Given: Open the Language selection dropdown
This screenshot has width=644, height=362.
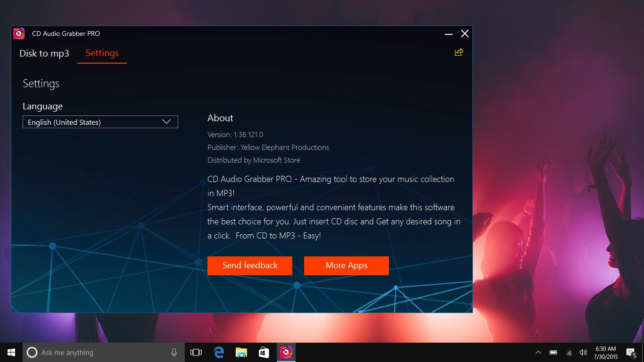Looking at the screenshot, I should point(100,122).
